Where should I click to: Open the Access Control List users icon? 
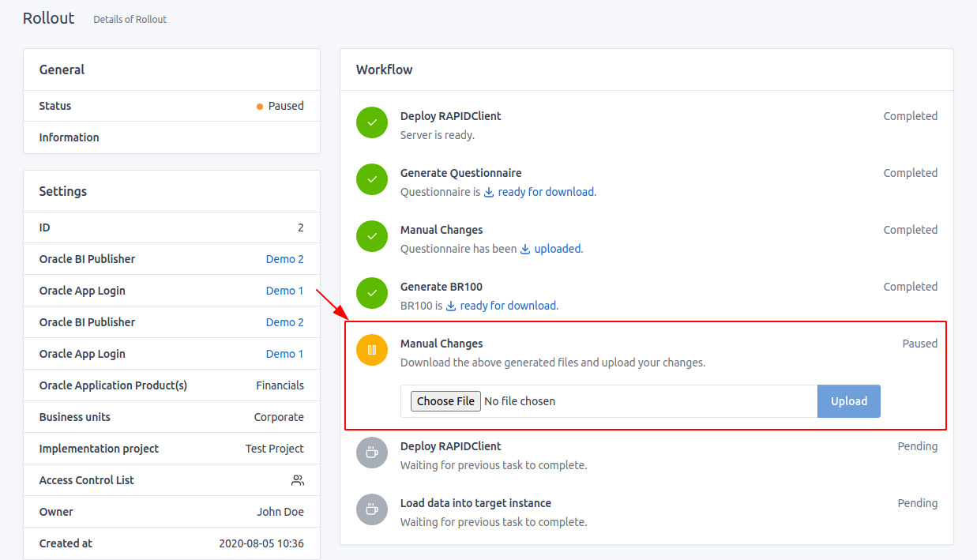pos(298,480)
